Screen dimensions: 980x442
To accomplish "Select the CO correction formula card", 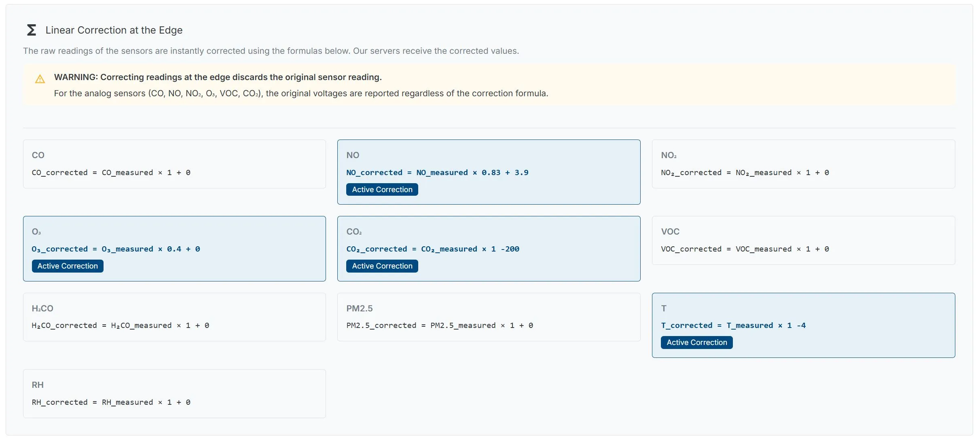I will click(x=174, y=164).
